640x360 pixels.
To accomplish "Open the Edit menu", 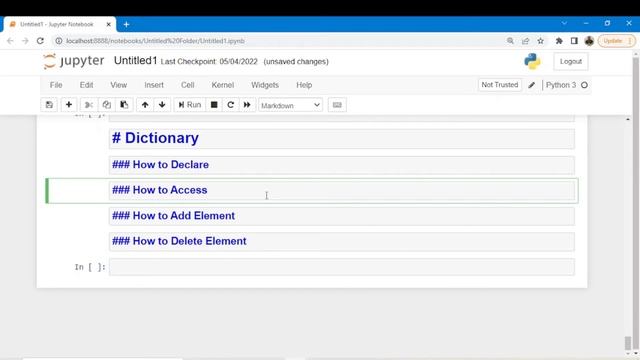I will (x=86, y=85).
